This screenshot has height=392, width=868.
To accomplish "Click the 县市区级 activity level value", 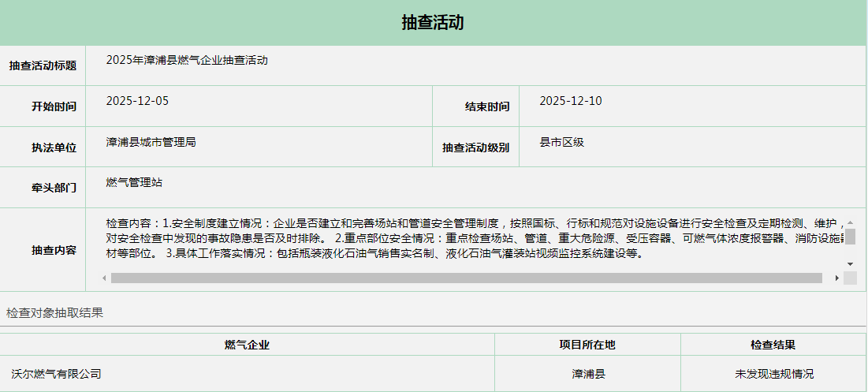I will pos(561,142).
